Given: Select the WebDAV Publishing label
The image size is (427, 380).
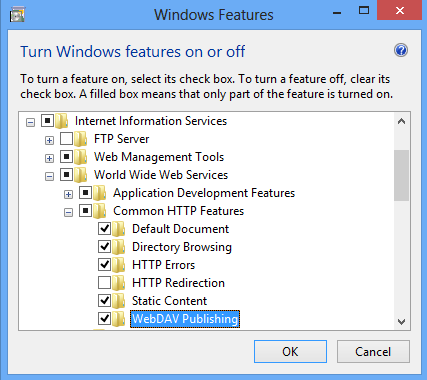Looking at the screenshot, I should click(185, 319).
